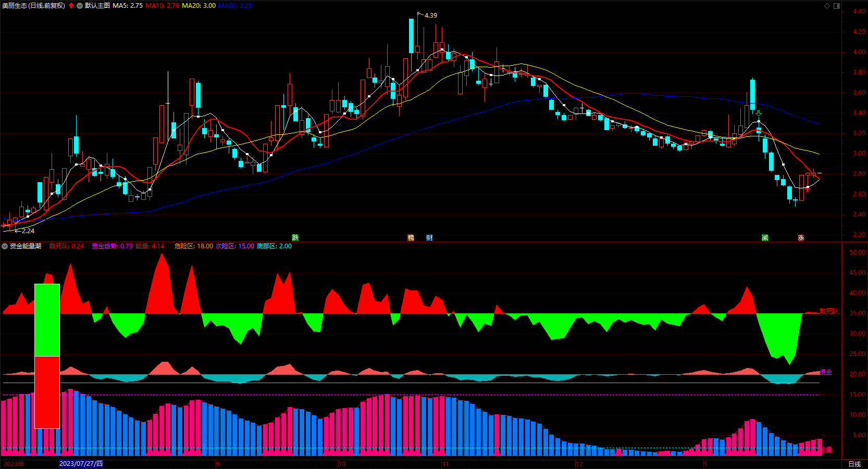Click month 11 marker on time axis
This screenshot has height=469, width=868.
tap(445, 464)
